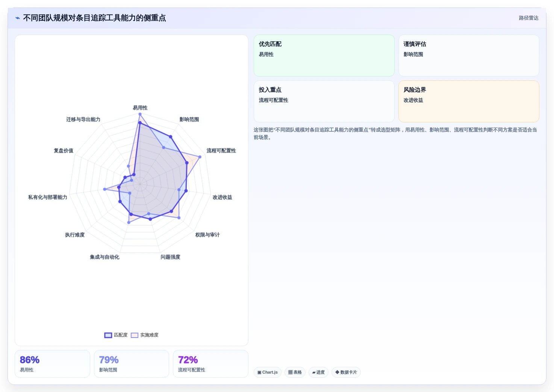Click the 实施难度 legend text
The image size is (554, 392).
149,335
